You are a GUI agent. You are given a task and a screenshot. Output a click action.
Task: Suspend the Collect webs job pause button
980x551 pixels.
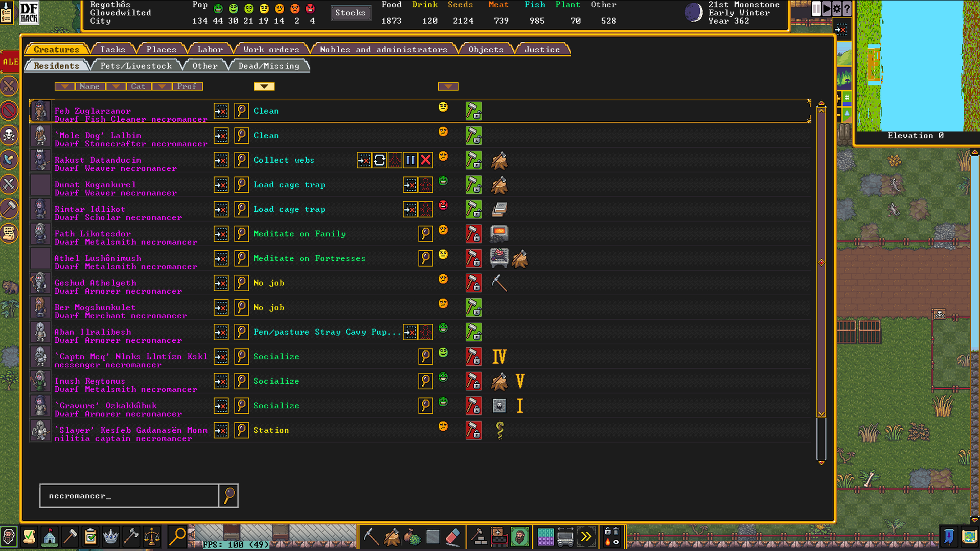click(x=410, y=160)
